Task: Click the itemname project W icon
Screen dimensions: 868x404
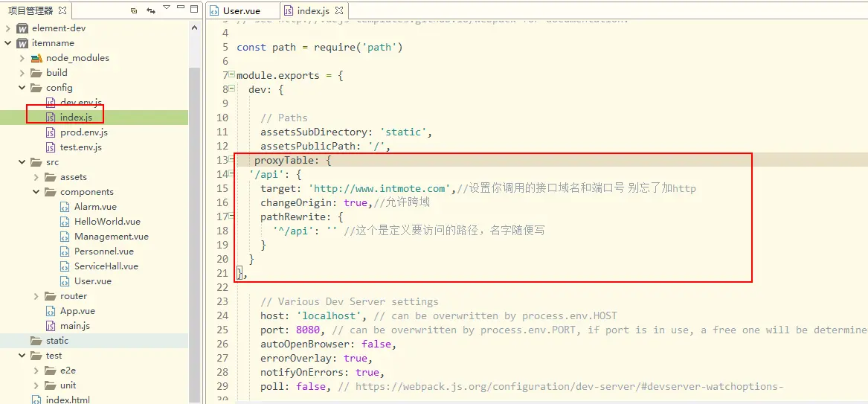Action: click(22, 43)
